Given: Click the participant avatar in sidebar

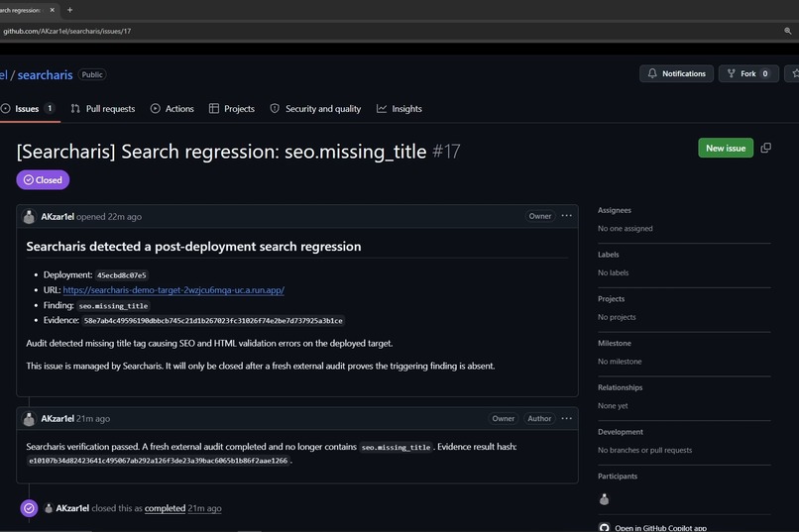Looking at the screenshot, I should click(604, 499).
